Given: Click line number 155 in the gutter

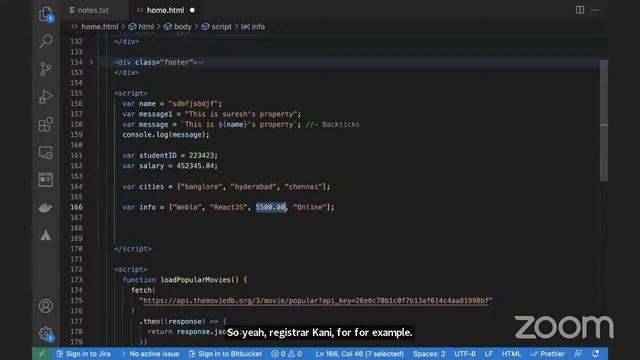Looking at the screenshot, I should (76, 93).
